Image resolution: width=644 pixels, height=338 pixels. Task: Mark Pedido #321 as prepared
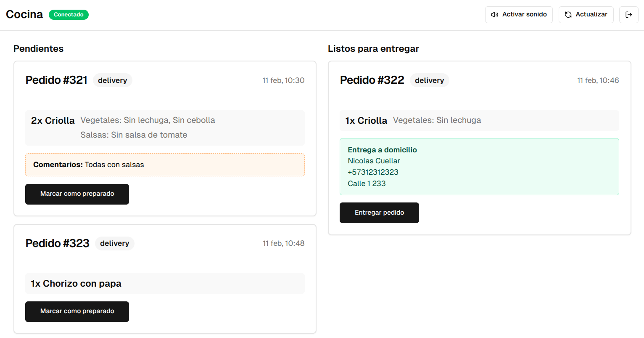pyautogui.click(x=77, y=194)
